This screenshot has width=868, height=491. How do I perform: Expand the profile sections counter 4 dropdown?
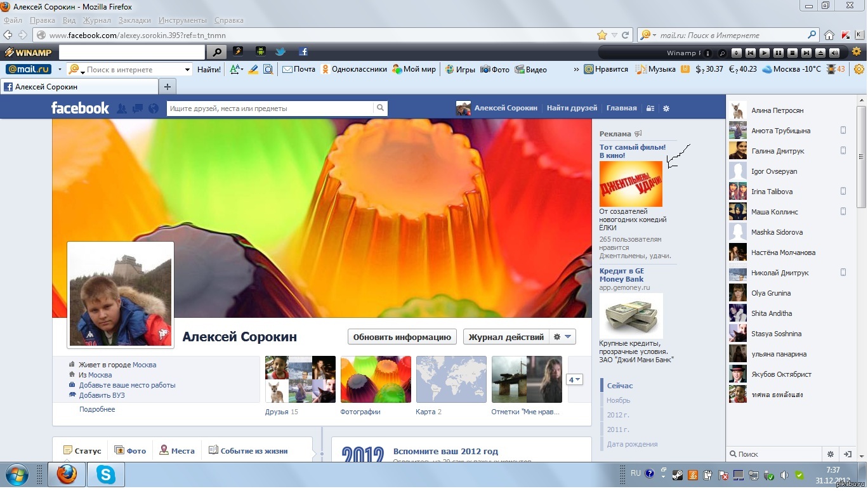click(574, 380)
